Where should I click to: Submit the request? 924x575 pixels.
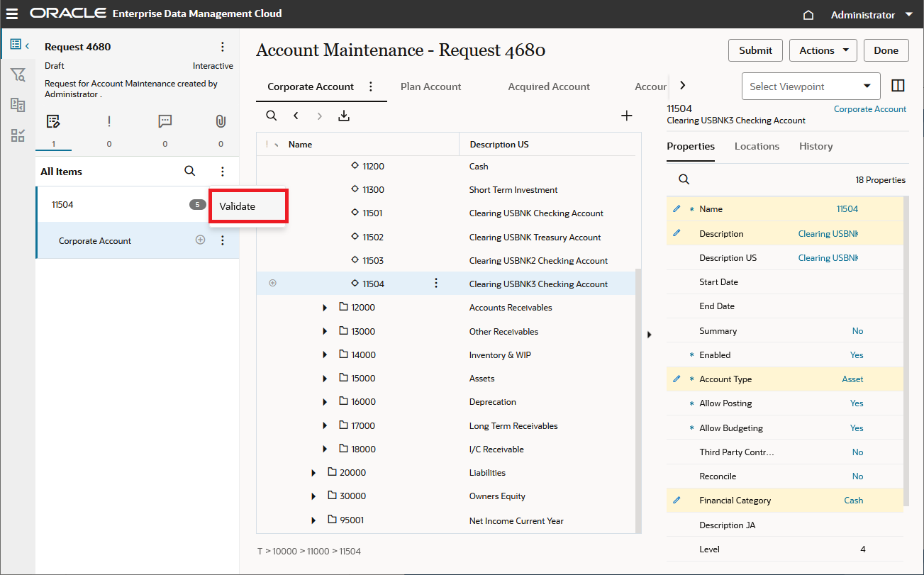(755, 50)
